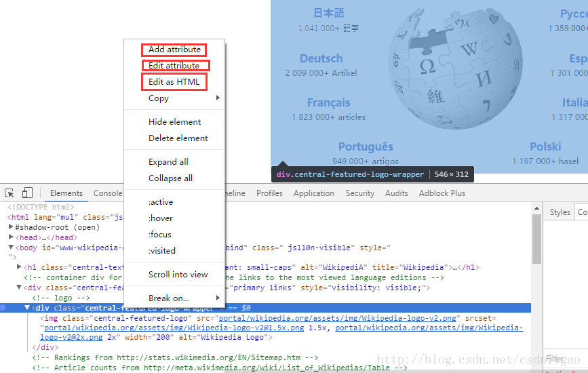
Task: Open the Application tab
Action: pyautogui.click(x=314, y=193)
